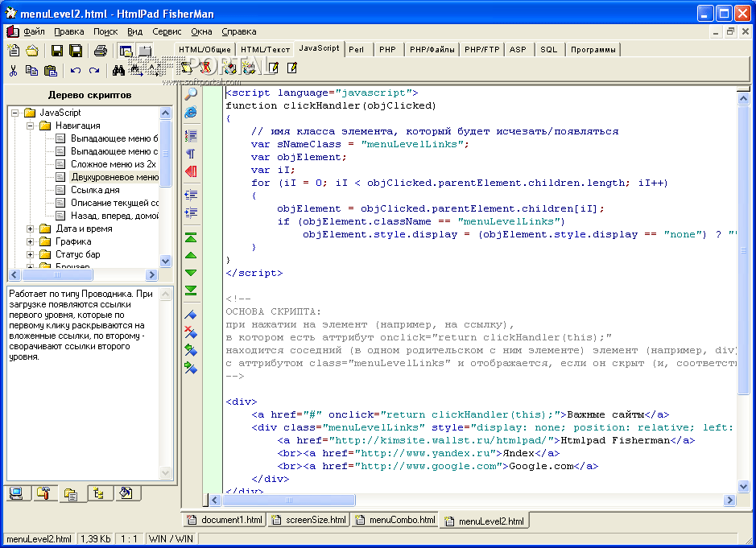Toggle the grey panel layout button beside the folder window icon
Viewport: 756px width, 548px height.
pos(145,50)
